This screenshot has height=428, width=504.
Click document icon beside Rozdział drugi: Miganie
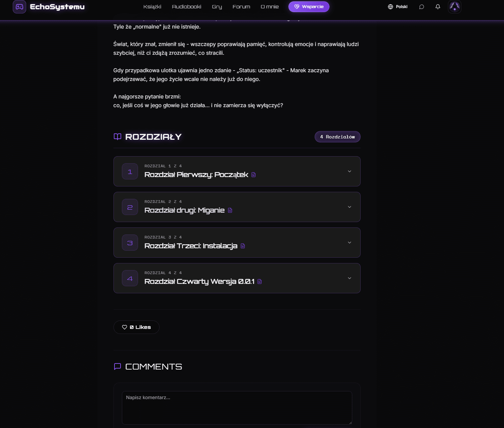tap(230, 210)
